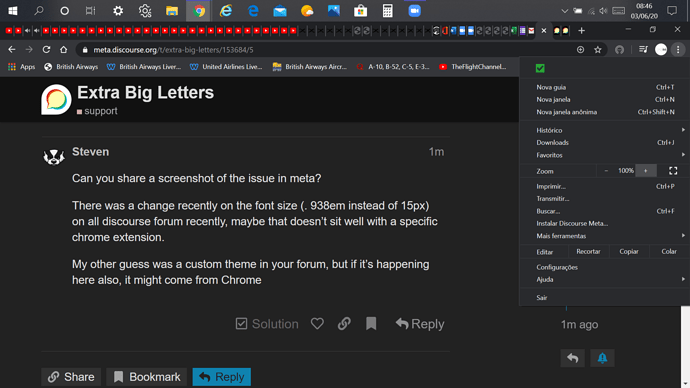
Task: Open media control playlist icon
Action: [643, 50]
